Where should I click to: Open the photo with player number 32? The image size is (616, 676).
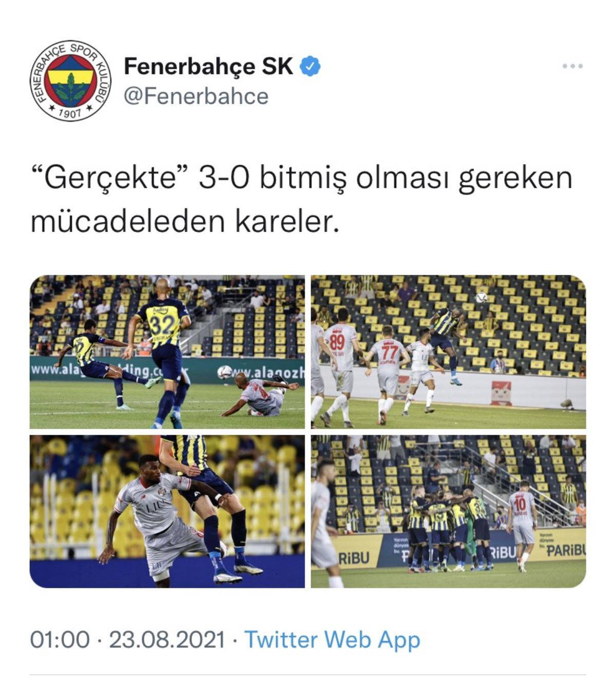167,352
